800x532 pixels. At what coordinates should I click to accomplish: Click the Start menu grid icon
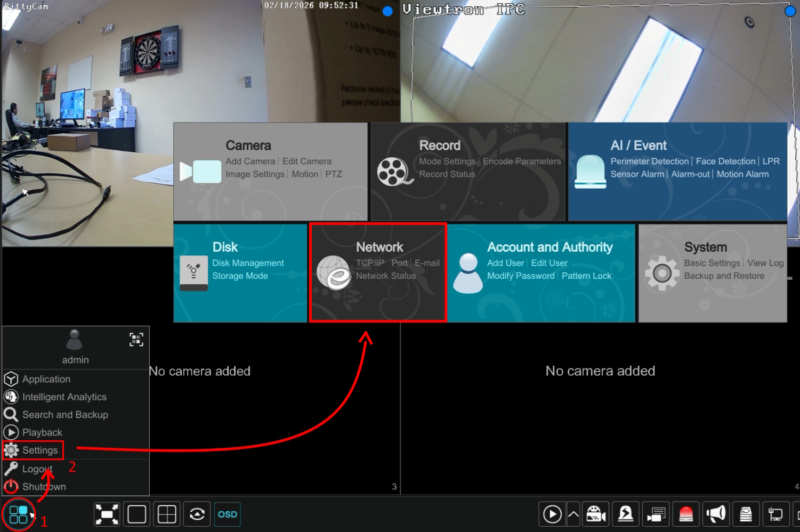coord(18,514)
